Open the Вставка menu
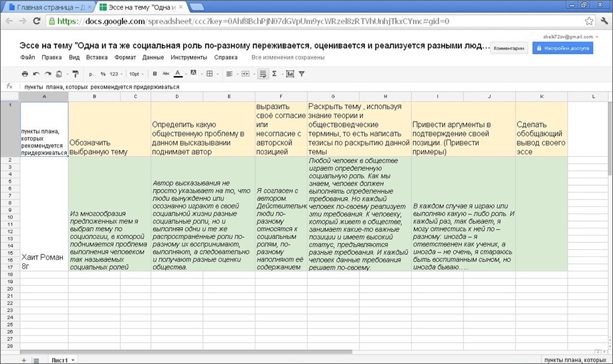Viewport: 613px width, 364px height. pos(97,57)
